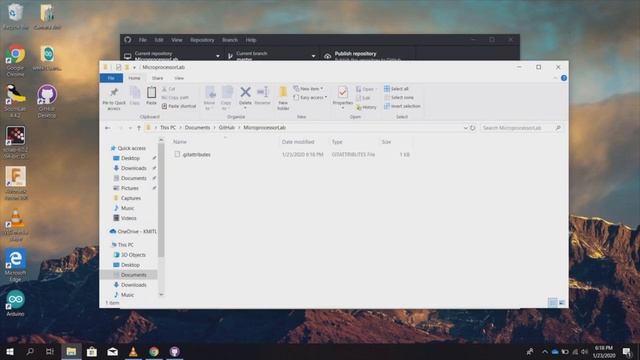
Task: Click the Search MicroprocessorLab field
Action: tap(521, 128)
